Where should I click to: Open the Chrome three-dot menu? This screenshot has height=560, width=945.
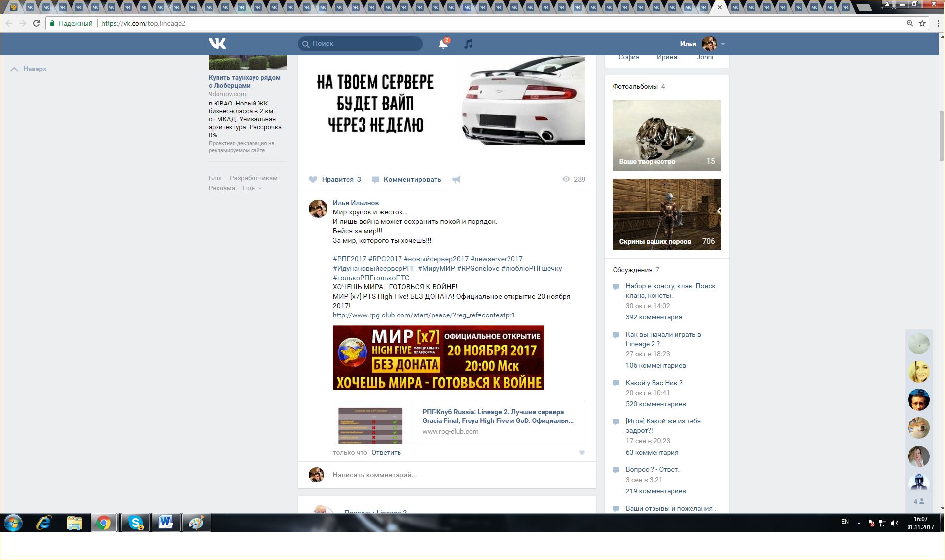point(938,23)
